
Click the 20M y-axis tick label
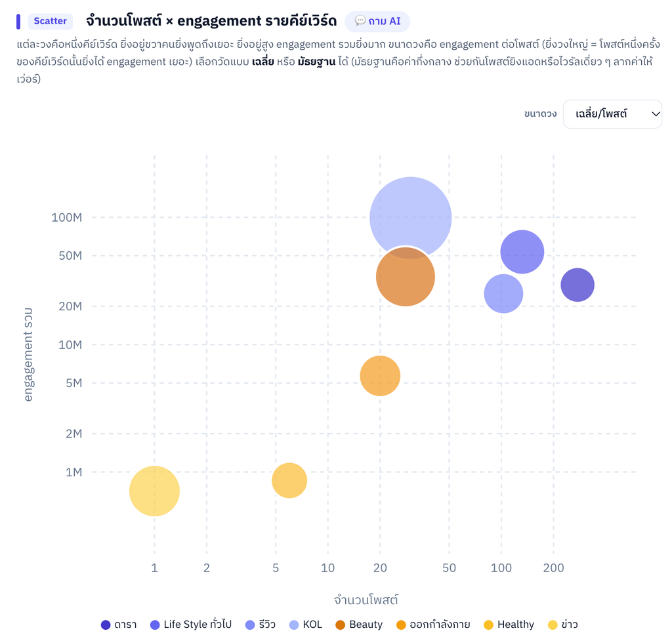[70, 306]
